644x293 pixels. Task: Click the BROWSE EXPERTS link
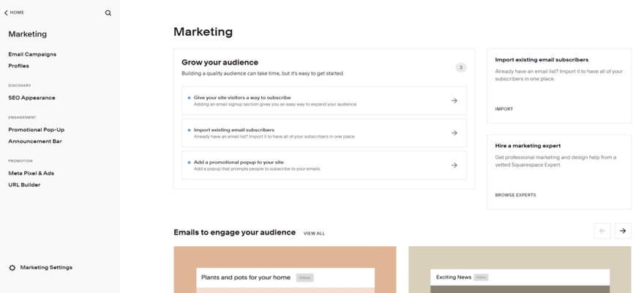[515, 195]
